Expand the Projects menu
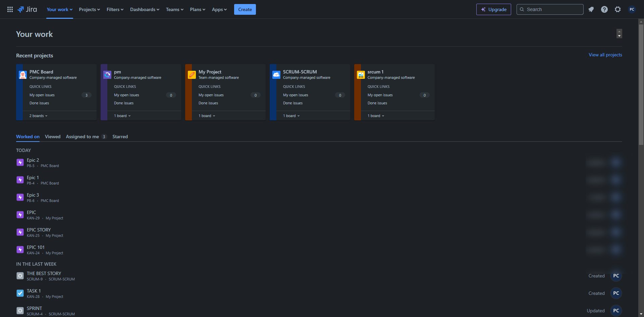The width and height of the screenshot is (644, 317). point(90,9)
